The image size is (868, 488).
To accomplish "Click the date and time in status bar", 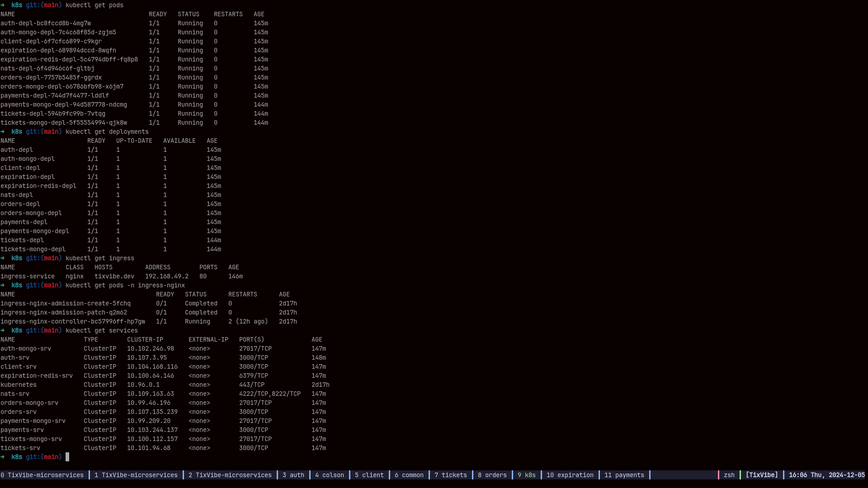I will click(x=826, y=475).
